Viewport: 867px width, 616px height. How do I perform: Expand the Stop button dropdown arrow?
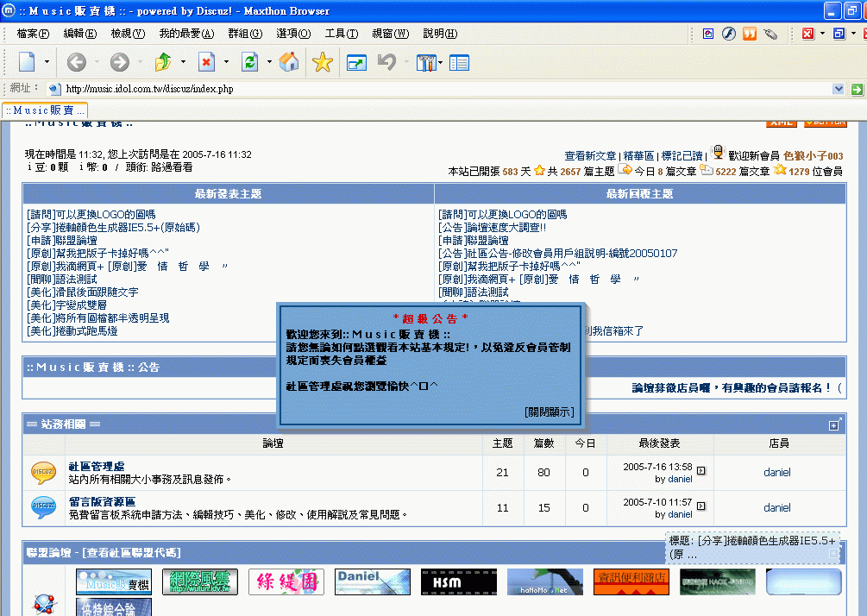(x=226, y=62)
